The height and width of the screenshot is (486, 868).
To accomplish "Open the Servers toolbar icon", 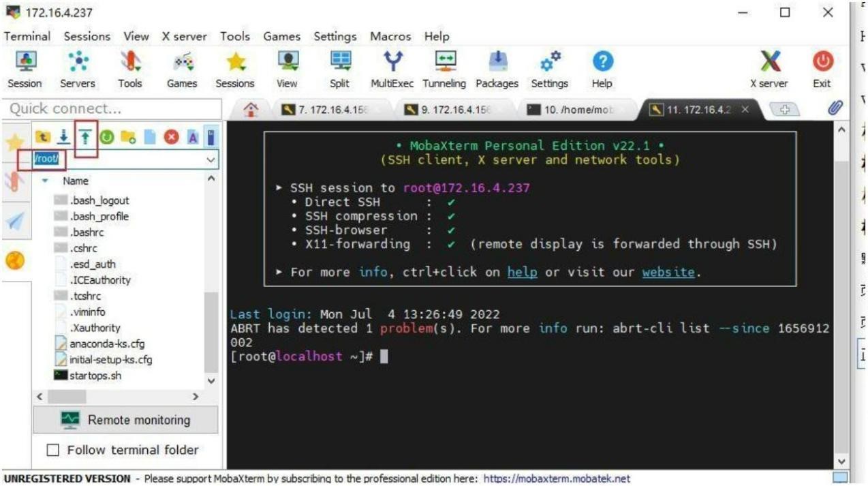I will (x=77, y=70).
